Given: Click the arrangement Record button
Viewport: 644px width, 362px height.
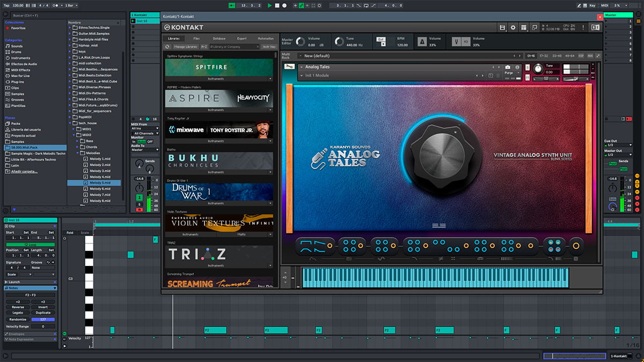Looking at the screenshot, I should (284, 5).
